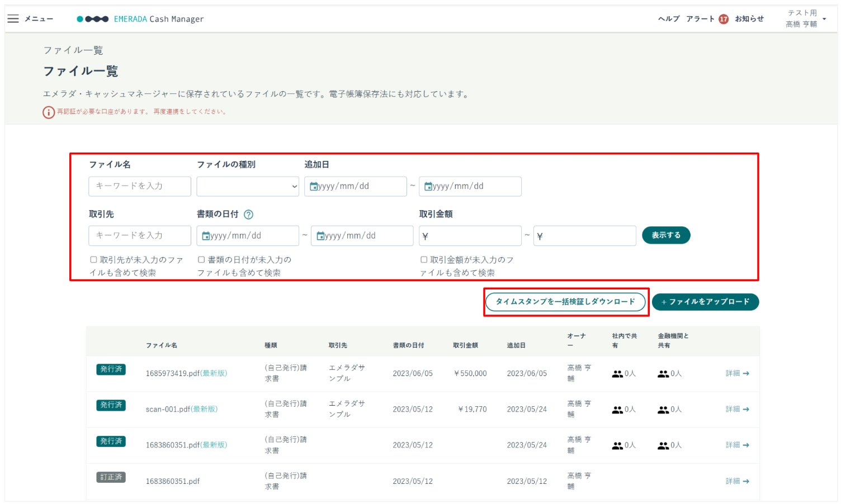Image resolution: width=841 pixels, height=504 pixels.
Task: Click the ファイル名 keyword input field
Action: (x=140, y=187)
